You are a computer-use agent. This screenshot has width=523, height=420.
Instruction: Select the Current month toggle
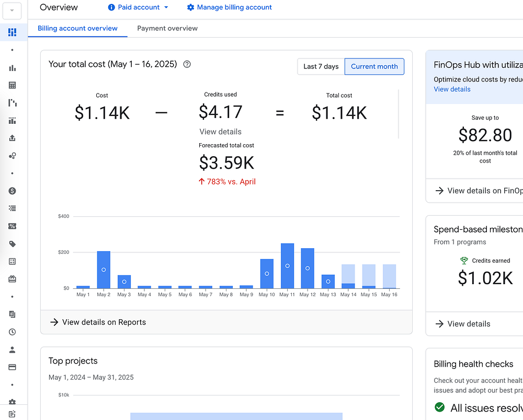(x=374, y=66)
